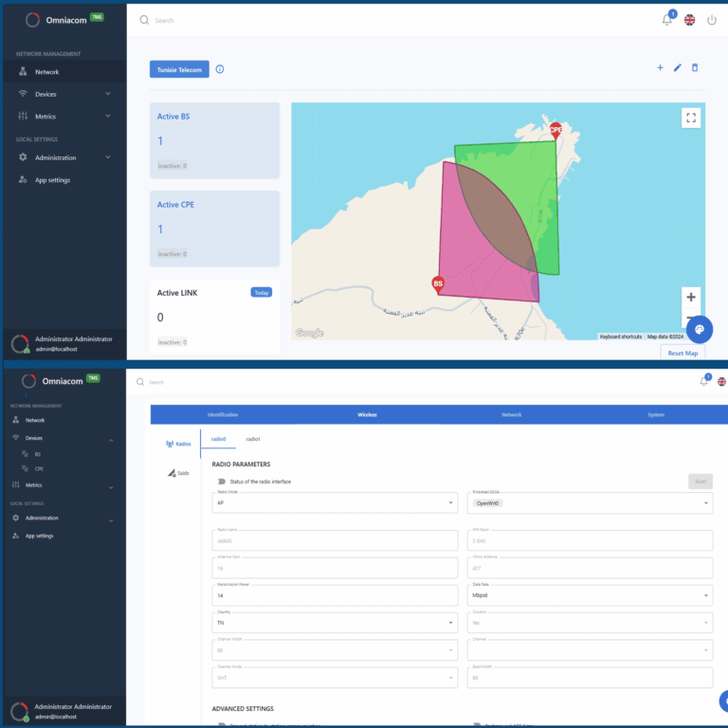Select the CPE marker on the map
This screenshot has height=728, width=728.
coord(555,131)
